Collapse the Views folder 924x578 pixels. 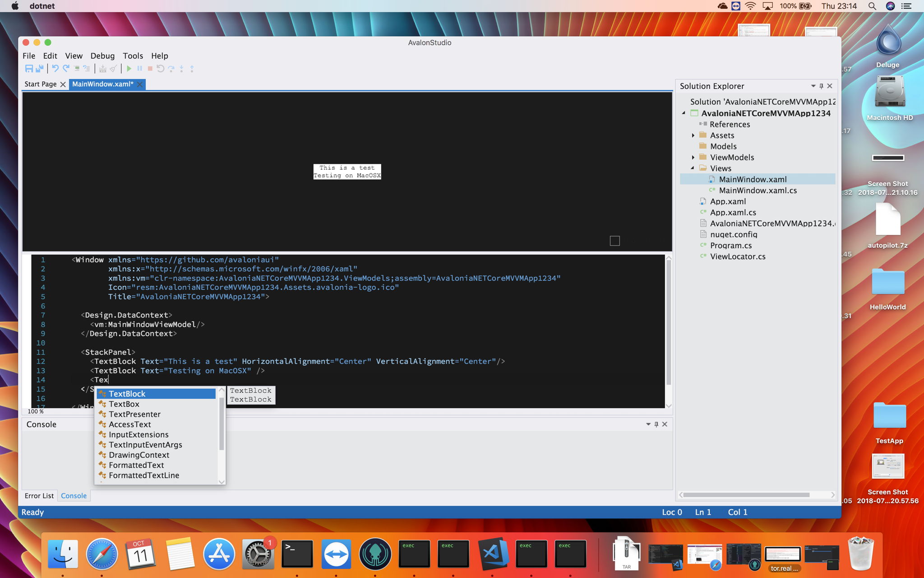pyautogui.click(x=693, y=168)
